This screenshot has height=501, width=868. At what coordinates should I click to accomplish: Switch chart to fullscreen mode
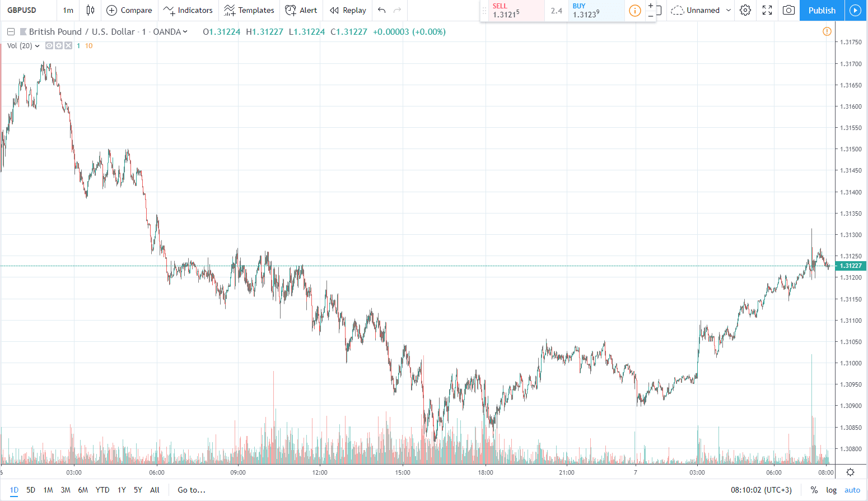click(x=767, y=10)
